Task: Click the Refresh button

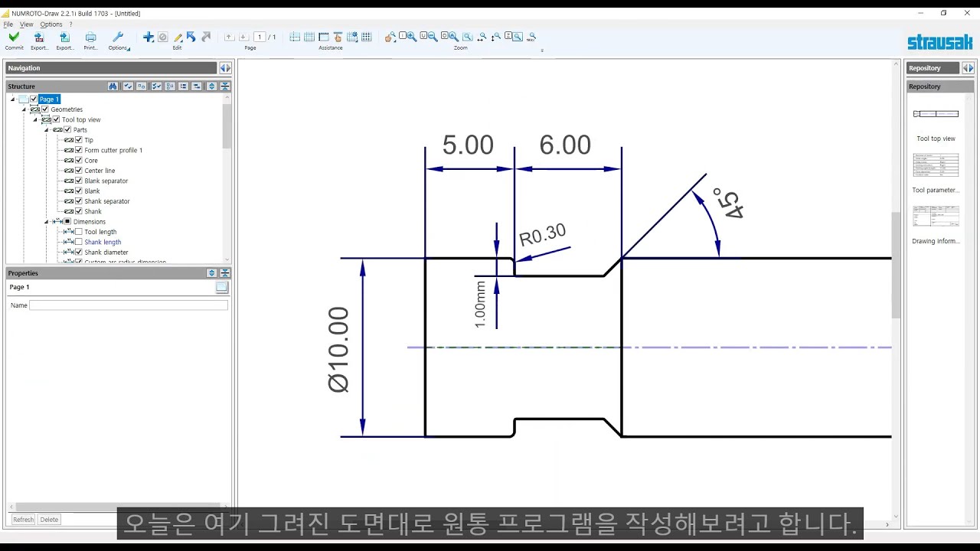Action: pyautogui.click(x=23, y=520)
